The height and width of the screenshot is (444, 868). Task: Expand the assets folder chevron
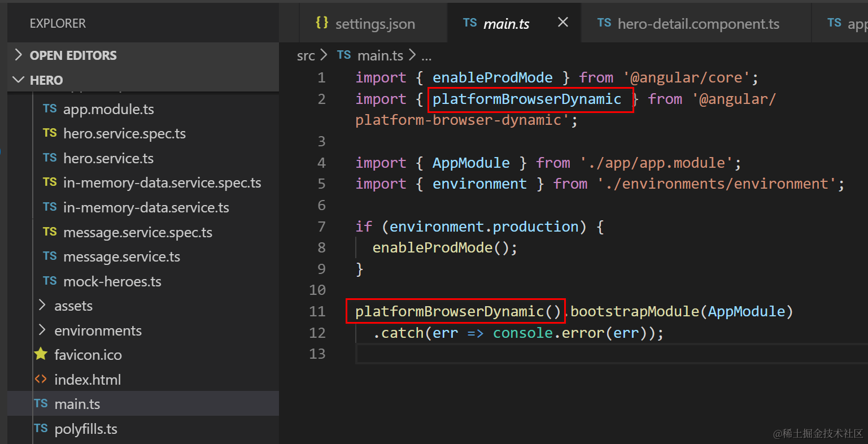42,306
